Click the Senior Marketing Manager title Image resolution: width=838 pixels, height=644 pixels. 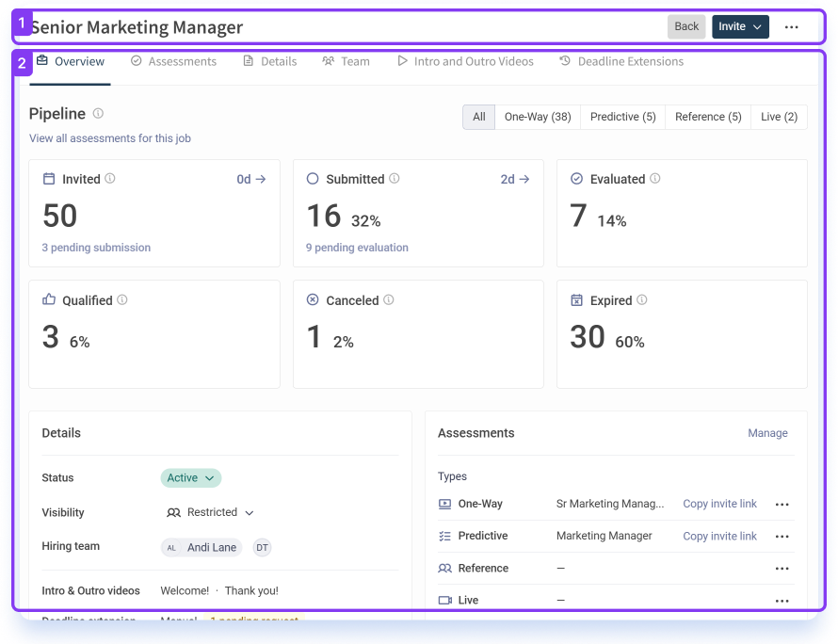137,26
